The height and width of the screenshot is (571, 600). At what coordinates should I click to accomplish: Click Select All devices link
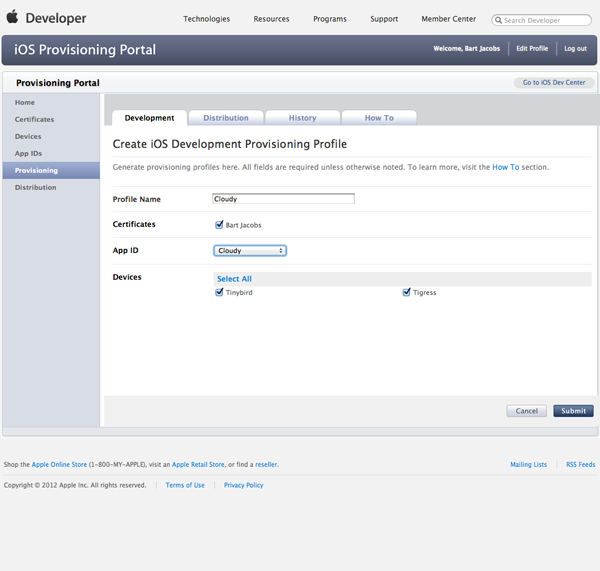235,279
